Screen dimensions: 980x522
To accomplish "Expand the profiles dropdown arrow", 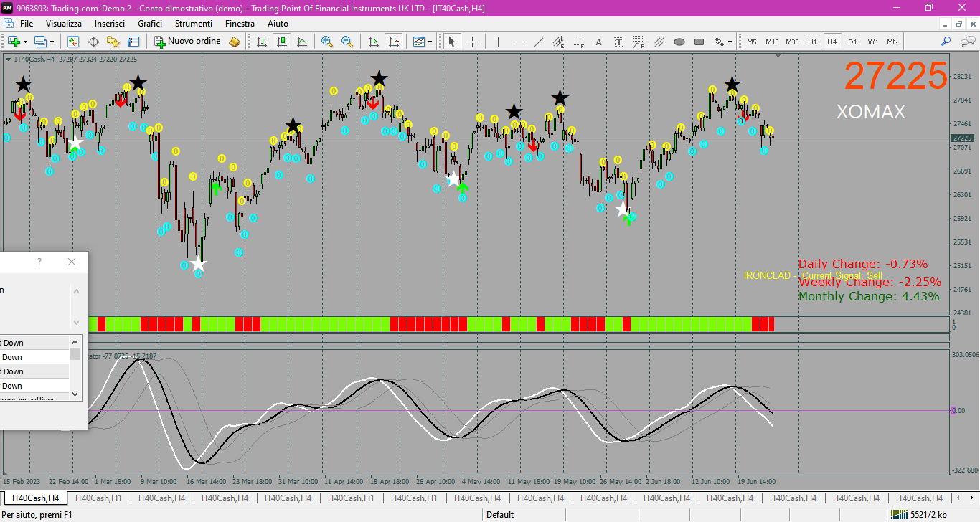I will click(x=52, y=42).
